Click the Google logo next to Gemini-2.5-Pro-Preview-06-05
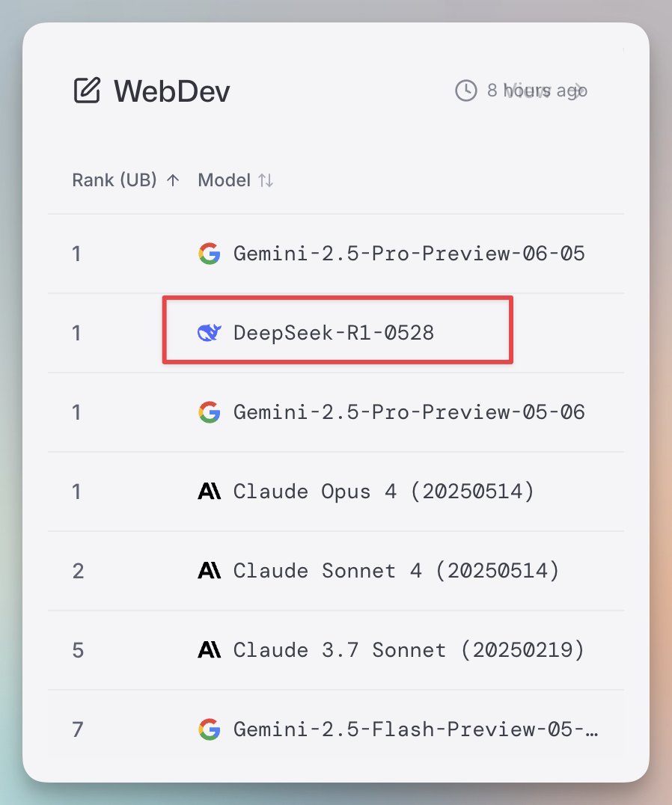The image size is (672, 805). pyautogui.click(x=210, y=254)
